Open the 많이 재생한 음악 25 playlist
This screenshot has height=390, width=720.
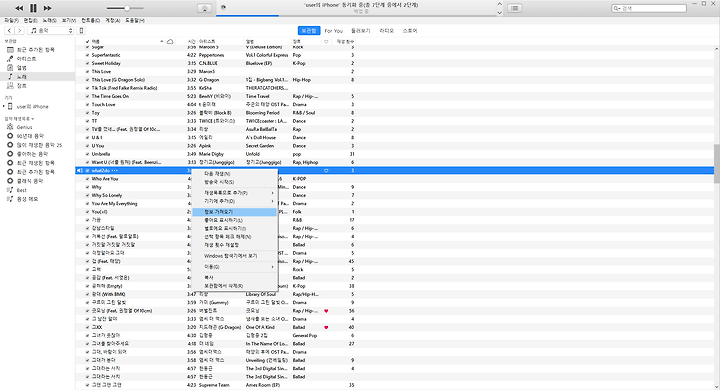tap(39, 145)
